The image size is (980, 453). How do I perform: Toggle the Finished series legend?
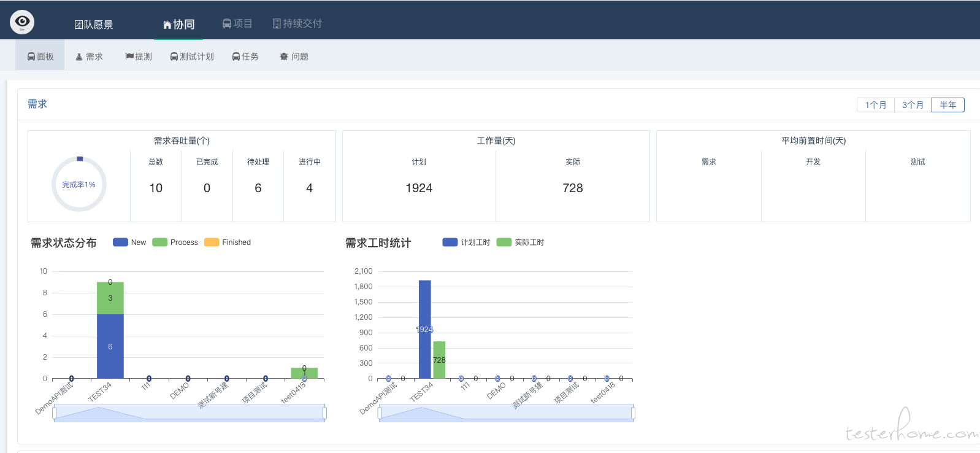[x=228, y=242]
